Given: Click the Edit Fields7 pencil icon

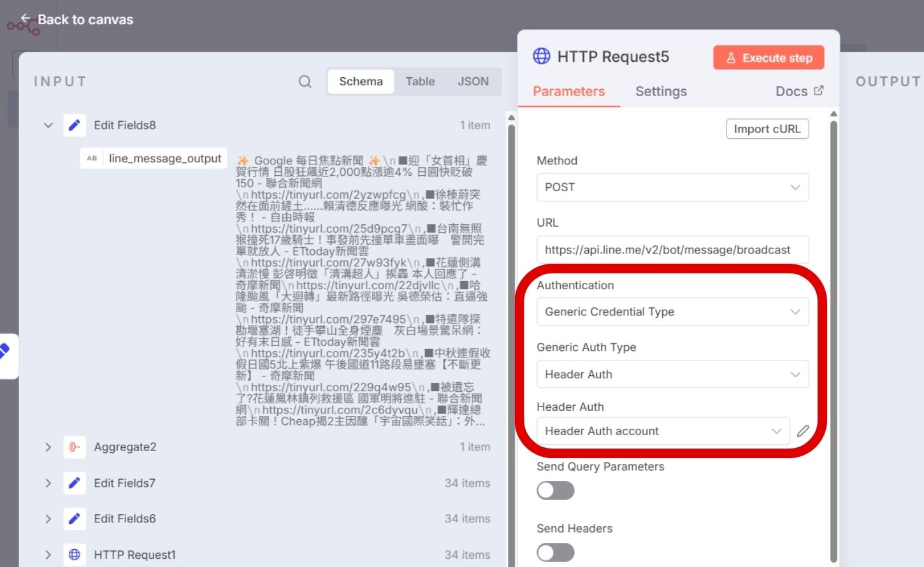Looking at the screenshot, I should (75, 483).
